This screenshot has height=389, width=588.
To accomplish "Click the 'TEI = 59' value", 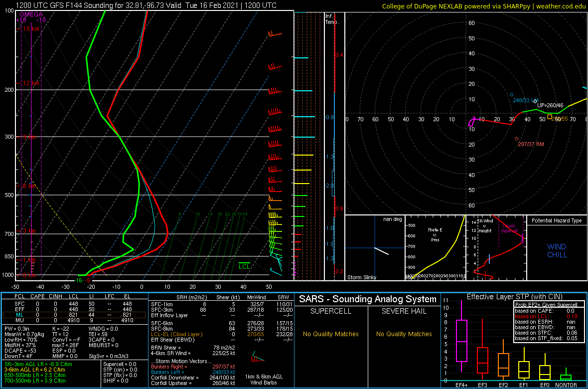I will click(x=99, y=334).
